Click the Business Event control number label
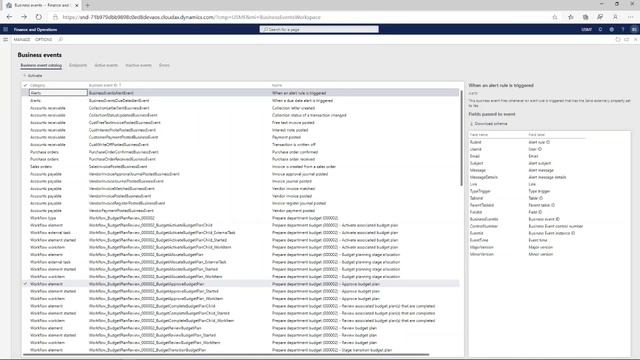This screenshot has height=360, width=640. [x=556, y=226]
